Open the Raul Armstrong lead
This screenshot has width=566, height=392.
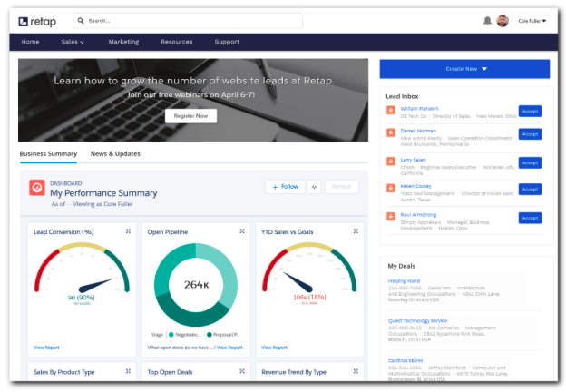coord(418,215)
